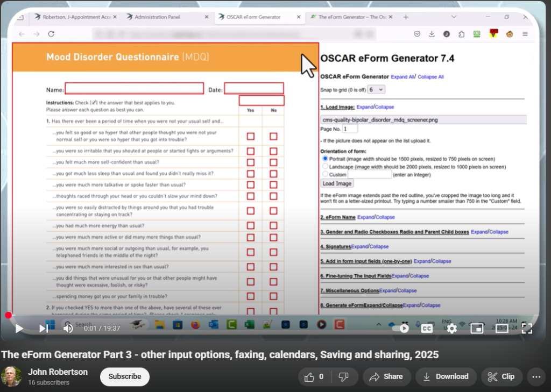Image resolution: width=551 pixels, height=392 pixels.
Task: Switch to the OSCAR eForm Generator tab
Action: tap(253, 17)
